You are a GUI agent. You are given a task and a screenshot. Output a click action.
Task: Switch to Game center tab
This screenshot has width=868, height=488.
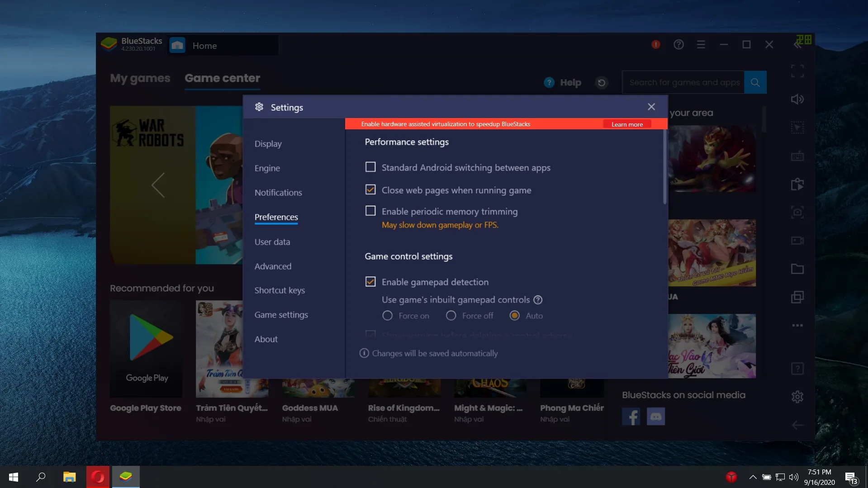click(x=222, y=78)
